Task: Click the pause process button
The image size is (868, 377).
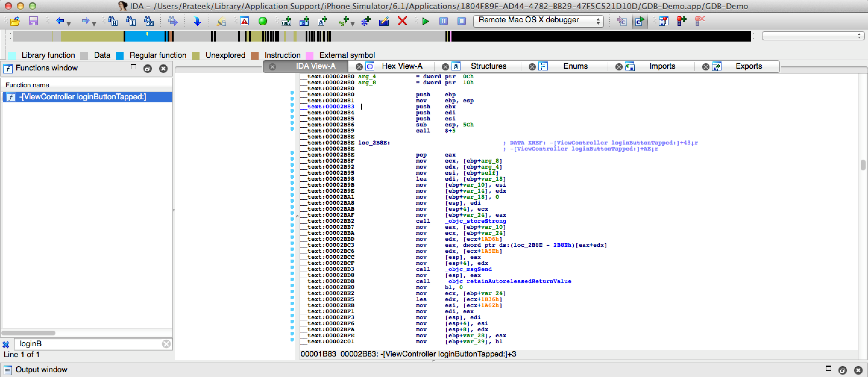Action: click(x=443, y=22)
